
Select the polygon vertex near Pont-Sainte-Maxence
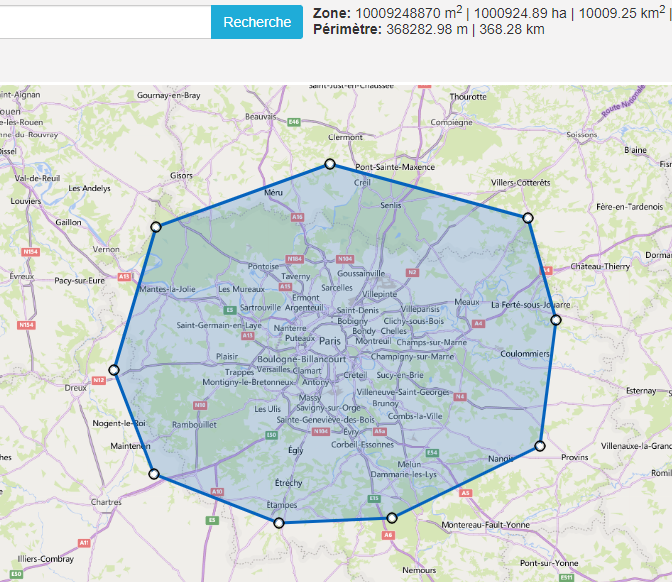pyautogui.click(x=330, y=164)
